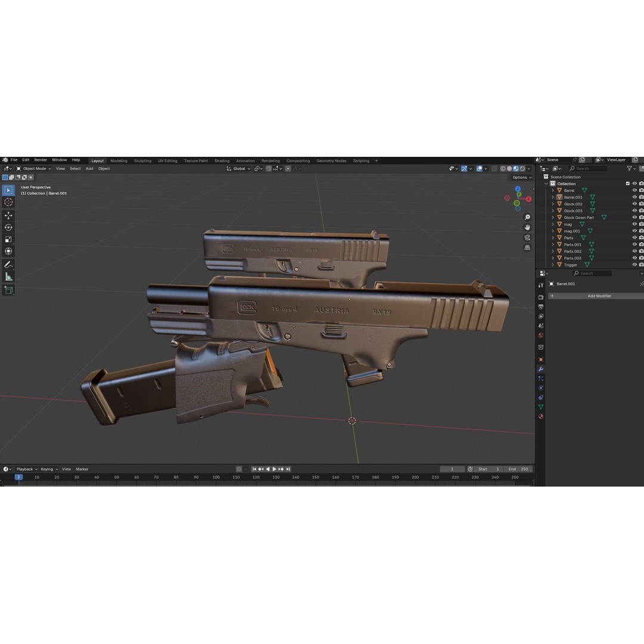Open the Object Data properties tab icon
The height and width of the screenshot is (644, 644).
pos(541,407)
